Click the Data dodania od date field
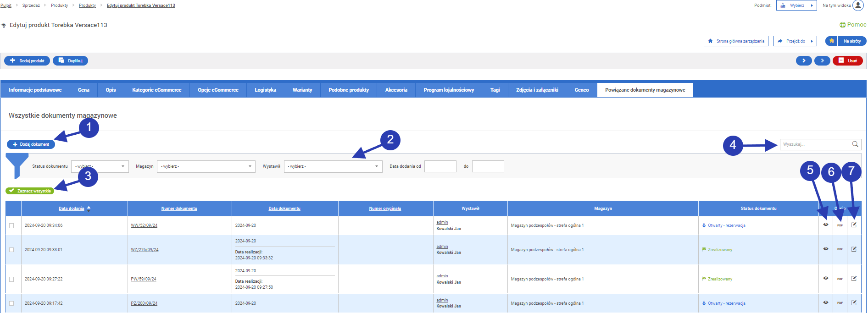 [x=440, y=166]
